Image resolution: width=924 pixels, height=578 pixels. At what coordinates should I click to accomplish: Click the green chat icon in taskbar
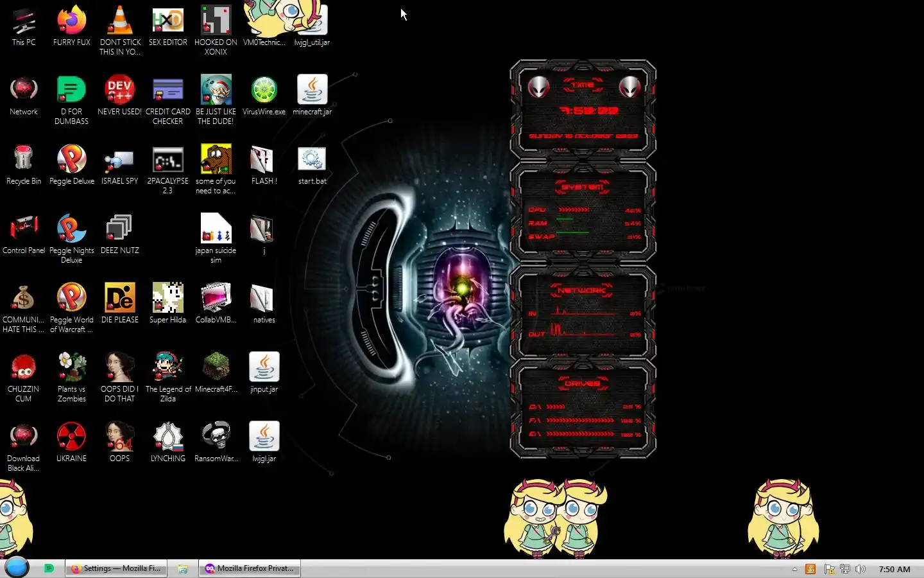[49, 568]
